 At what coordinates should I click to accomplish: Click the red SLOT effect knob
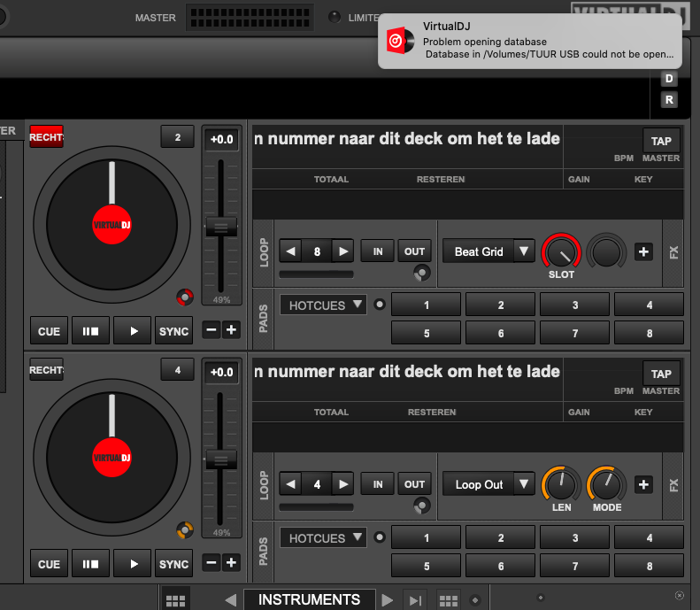561,251
